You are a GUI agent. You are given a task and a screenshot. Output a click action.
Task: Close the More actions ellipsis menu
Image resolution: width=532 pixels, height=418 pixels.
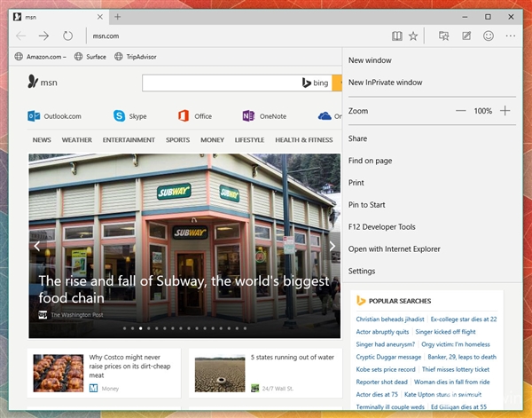pyautogui.click(x=511, y=36)
